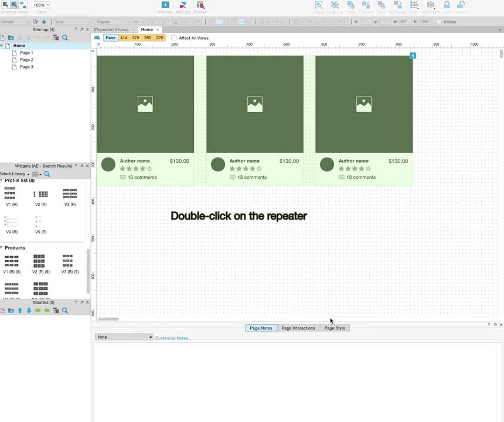Open the Preview icon in the toolbar

tap(165, 5)
